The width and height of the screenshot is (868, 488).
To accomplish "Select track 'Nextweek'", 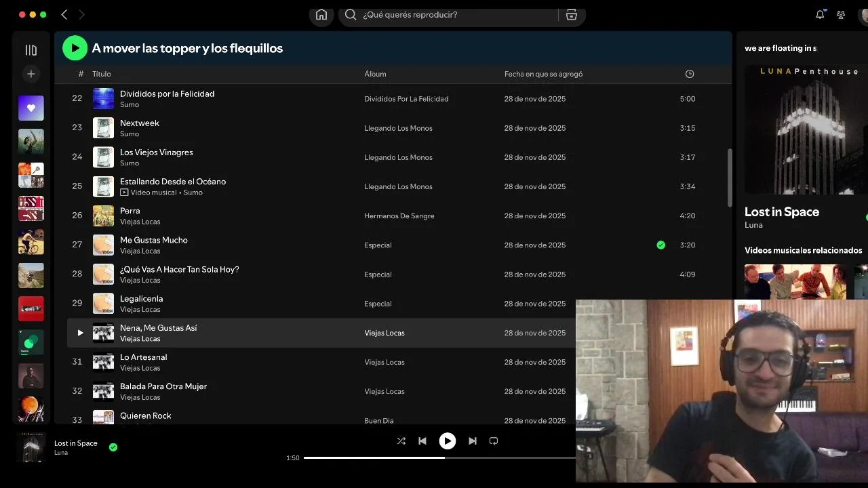I will [x=140, y=123].
